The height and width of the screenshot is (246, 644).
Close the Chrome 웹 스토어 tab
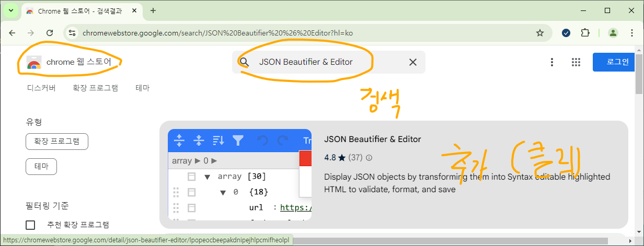135,11
